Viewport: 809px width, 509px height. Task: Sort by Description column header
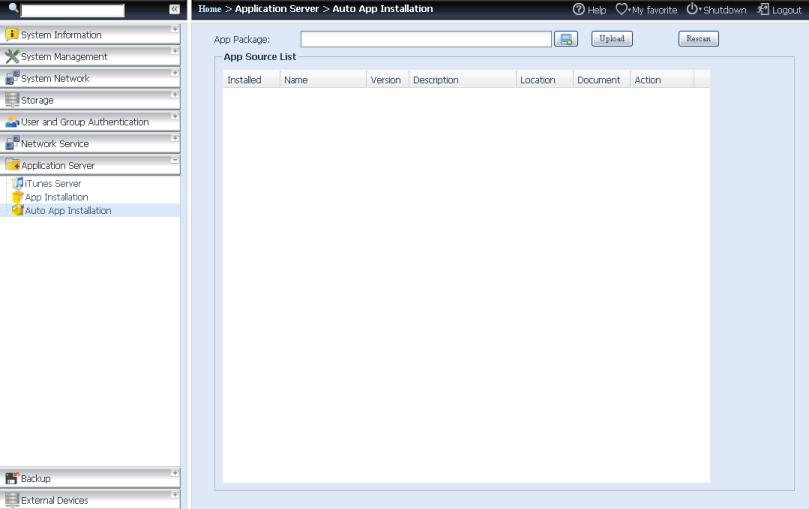(462, 79)
